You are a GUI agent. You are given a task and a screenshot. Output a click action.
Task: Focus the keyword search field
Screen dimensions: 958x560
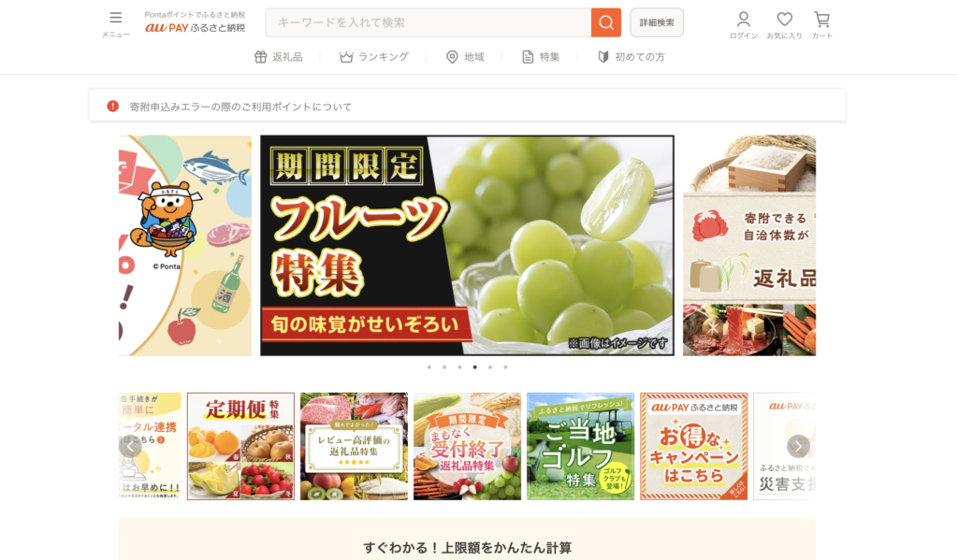[x=428, y=22]
